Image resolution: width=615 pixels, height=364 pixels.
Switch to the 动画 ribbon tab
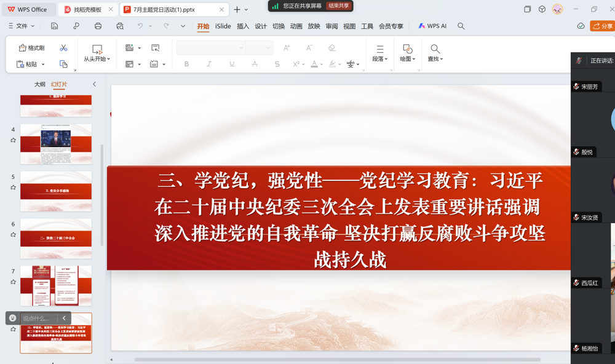click(296, 26)
